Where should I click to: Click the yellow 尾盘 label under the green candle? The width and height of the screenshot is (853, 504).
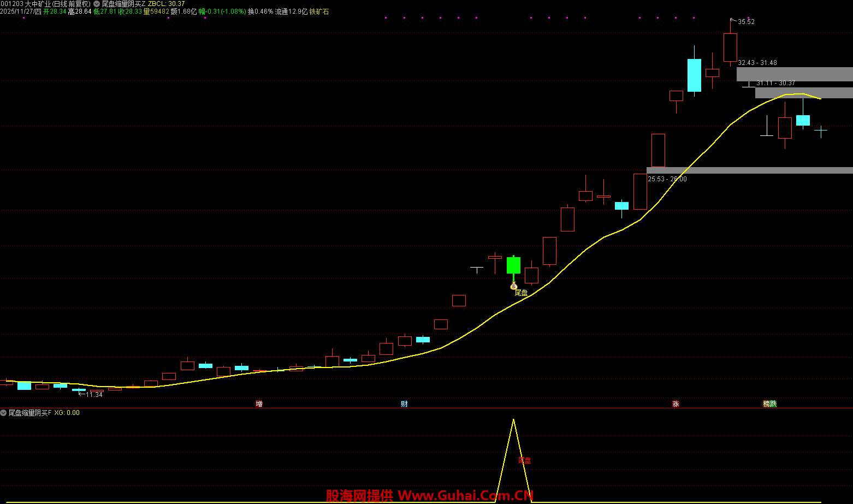[x=522, y=293]
